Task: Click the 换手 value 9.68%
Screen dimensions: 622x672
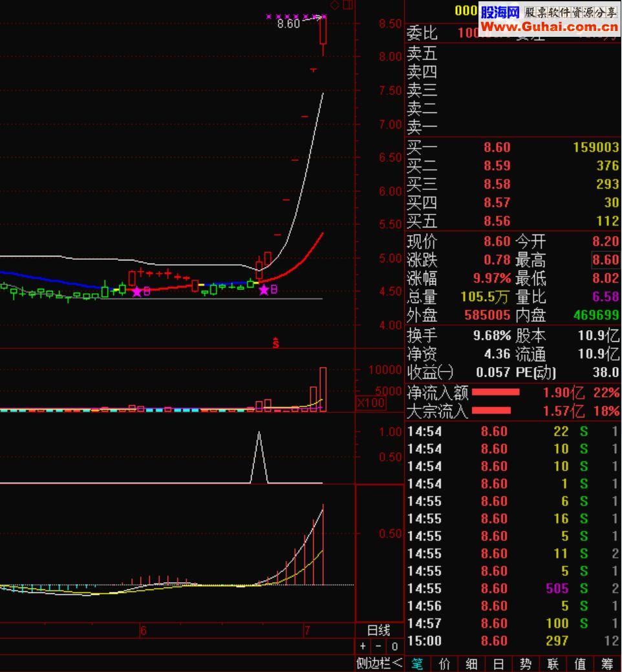Action: point(492,335)
